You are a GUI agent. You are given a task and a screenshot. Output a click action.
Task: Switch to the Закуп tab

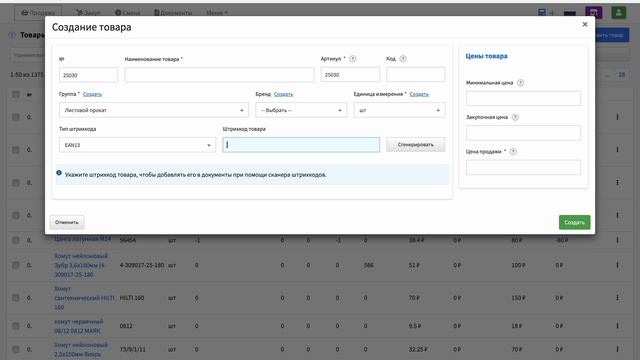click(88, 13)
